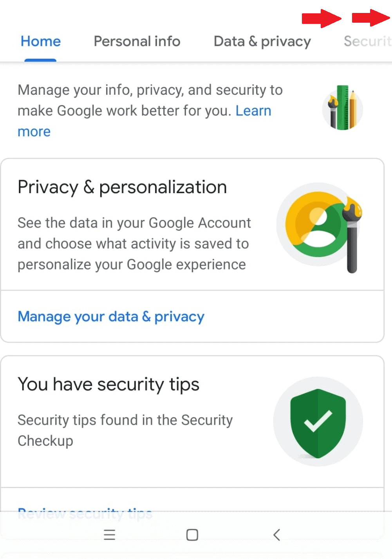
Task: Click the Privacy & personalization card description
Action: coord(134,244)
